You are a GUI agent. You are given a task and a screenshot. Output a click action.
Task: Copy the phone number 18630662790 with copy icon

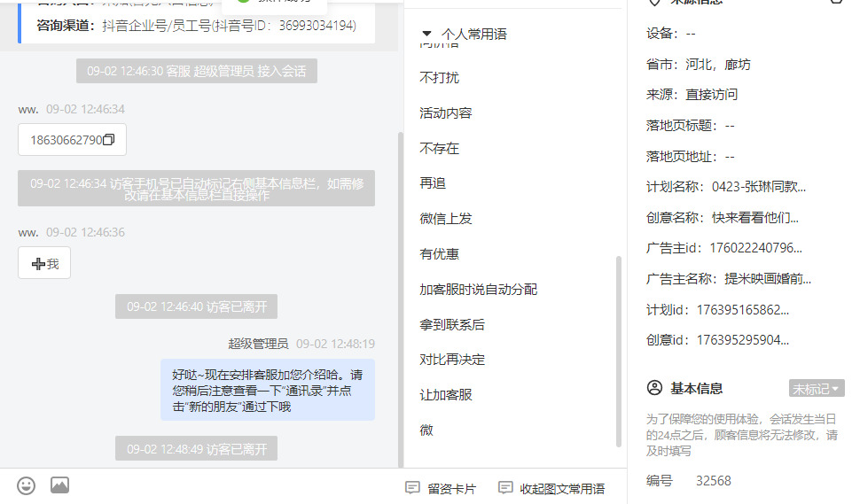coord(109,140)
